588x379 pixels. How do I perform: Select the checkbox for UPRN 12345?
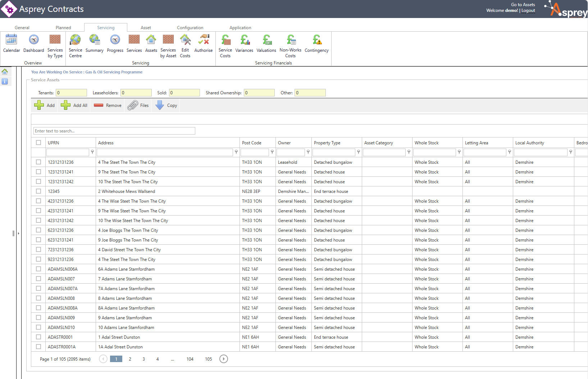pos(38,191)
